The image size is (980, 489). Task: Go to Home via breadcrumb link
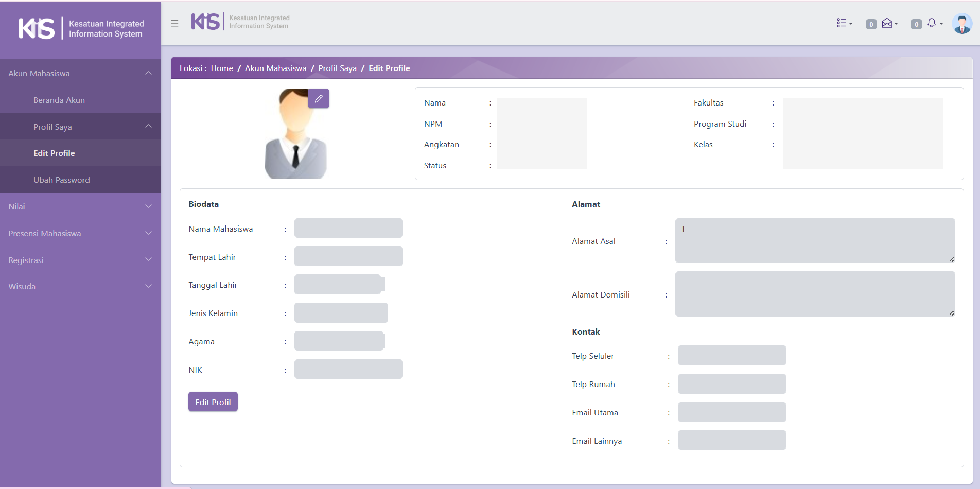click(x=222, y=68)
